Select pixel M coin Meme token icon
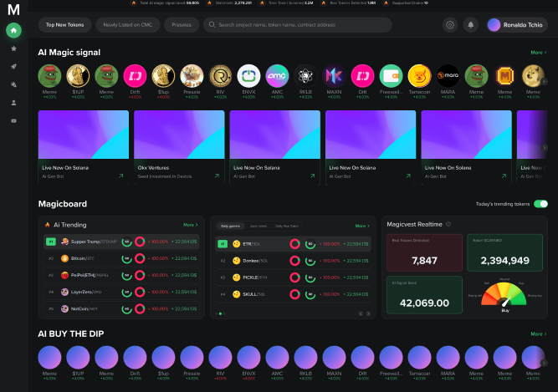This screenshot has width=558, height=392. [x=505, y=76]
